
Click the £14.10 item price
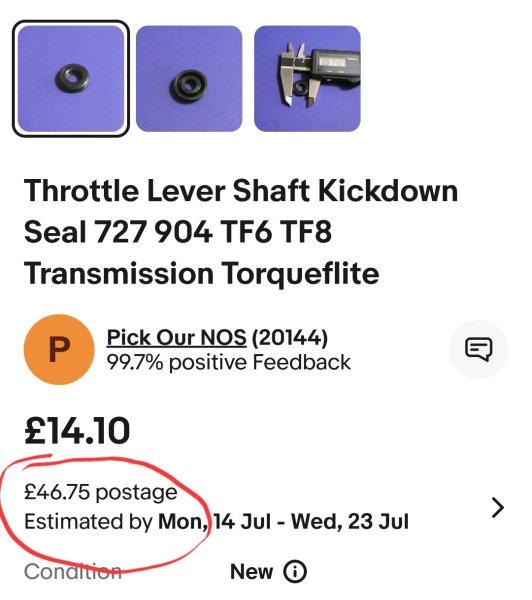coord(77,431)
